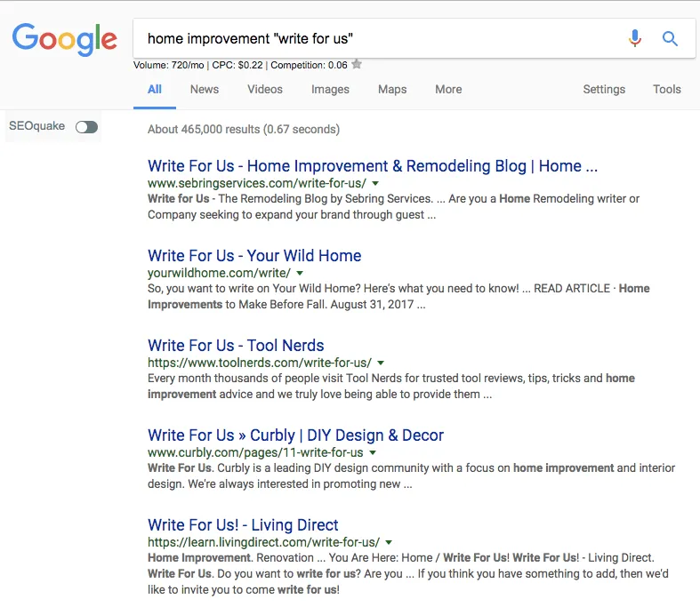
Task: Open the search Tools menu
Action: coord(667,90)
